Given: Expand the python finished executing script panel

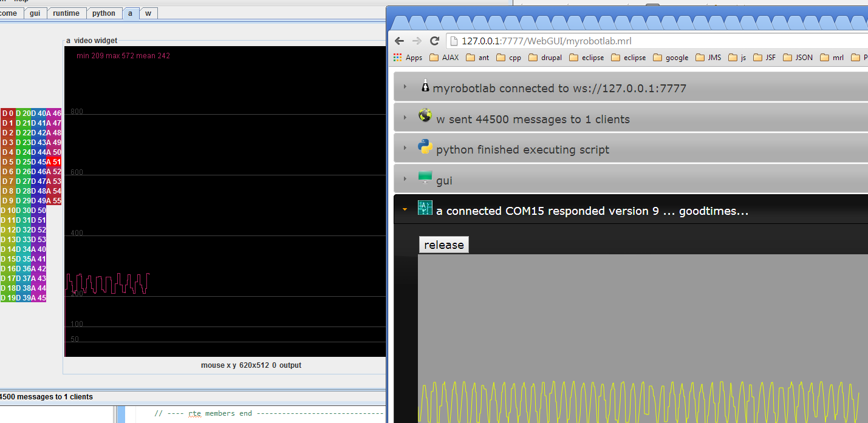Looking at the screenshot, I should pyautogui.click(x=630, y=149).
